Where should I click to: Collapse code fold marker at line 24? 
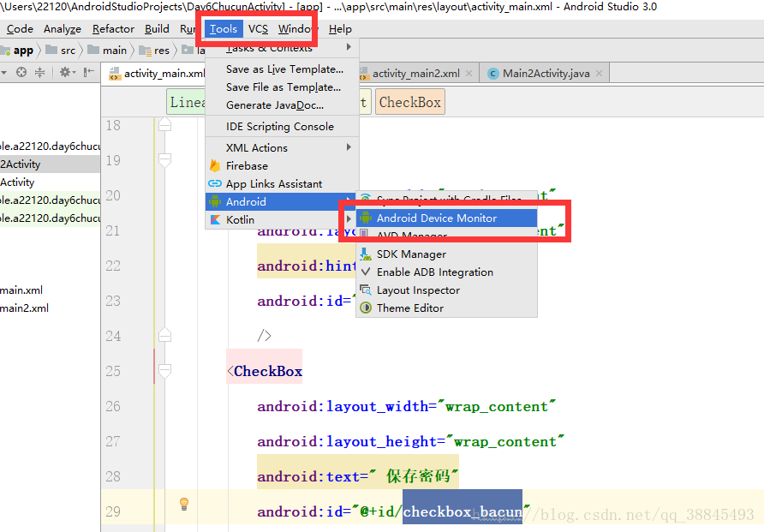click(165, 335)
